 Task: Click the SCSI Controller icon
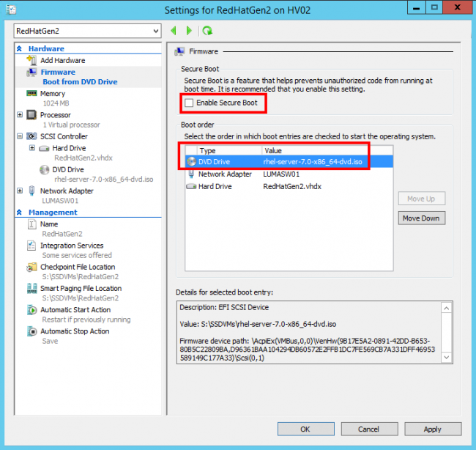pos(32,136)
